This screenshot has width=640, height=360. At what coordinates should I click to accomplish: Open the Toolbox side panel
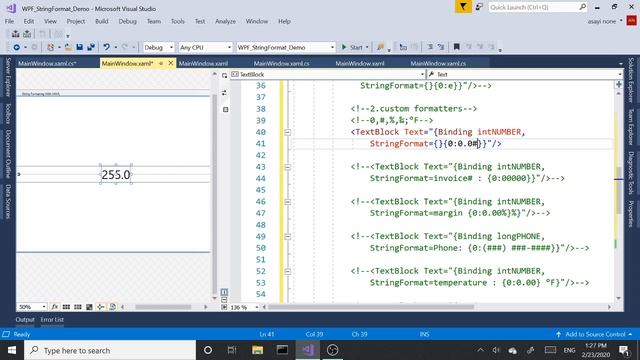pyautogui.click(x=8, y=113)
